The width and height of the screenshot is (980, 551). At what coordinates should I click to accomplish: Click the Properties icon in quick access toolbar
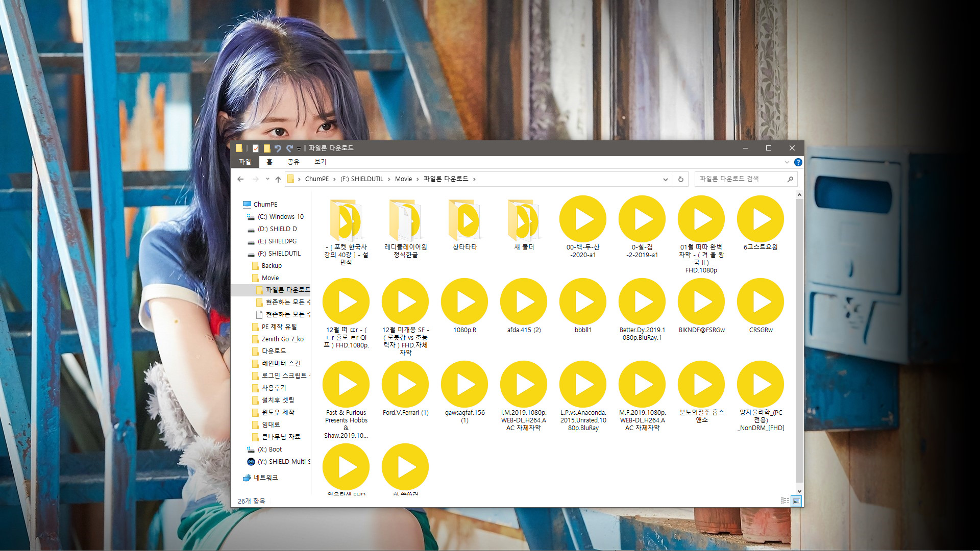coord(255,148)
